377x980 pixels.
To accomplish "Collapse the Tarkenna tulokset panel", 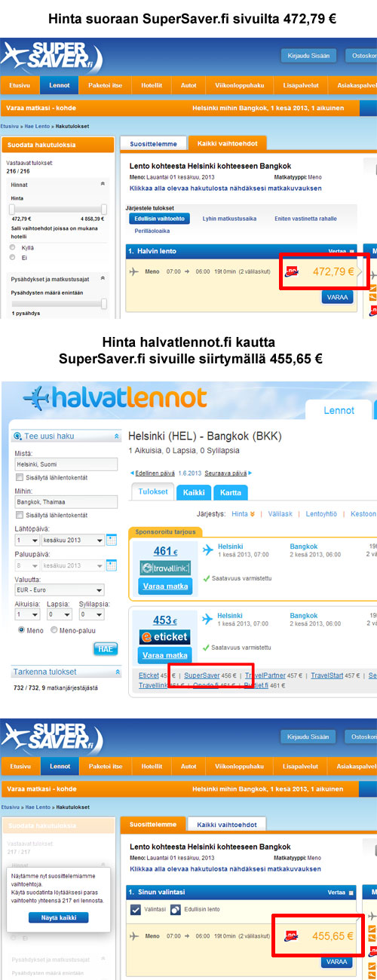I will (117, 671).
